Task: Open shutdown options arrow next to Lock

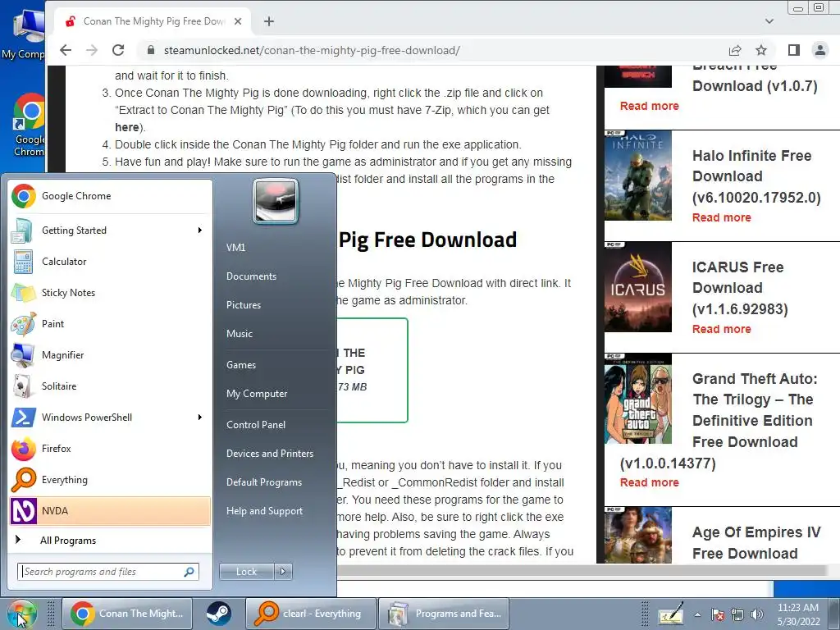Action: coord(283,572)
